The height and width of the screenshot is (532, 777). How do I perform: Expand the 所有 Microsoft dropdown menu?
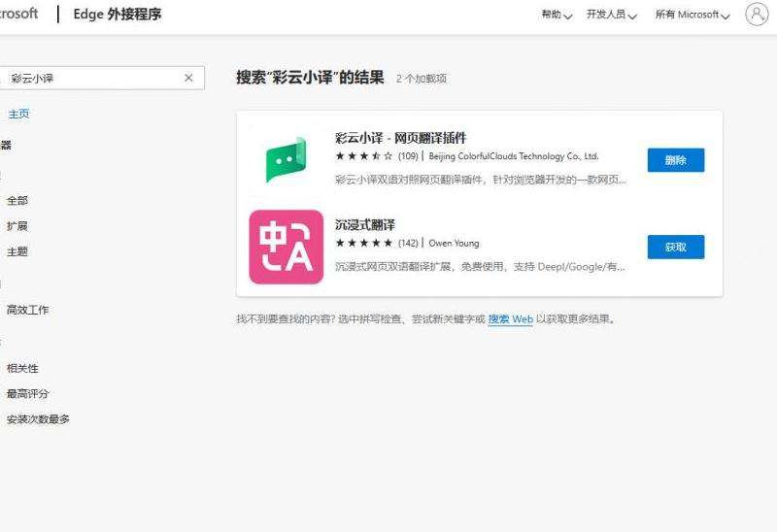point(693,15)
